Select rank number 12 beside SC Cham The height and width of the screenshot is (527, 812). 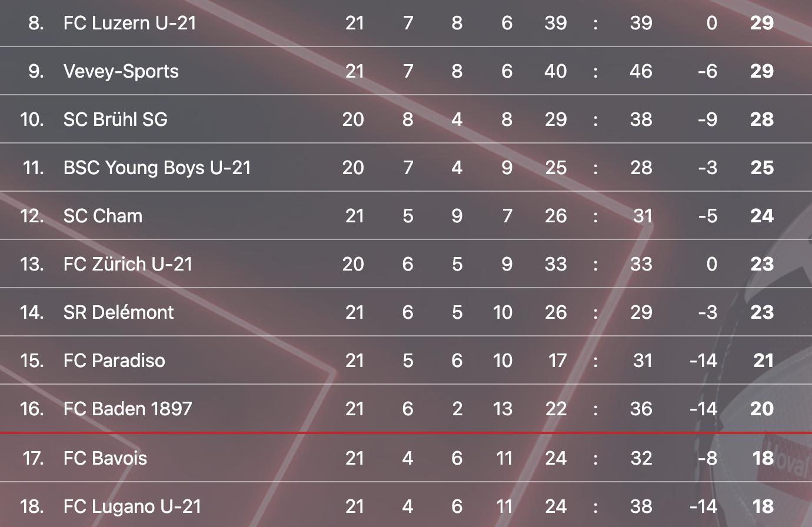coord(32,216)
